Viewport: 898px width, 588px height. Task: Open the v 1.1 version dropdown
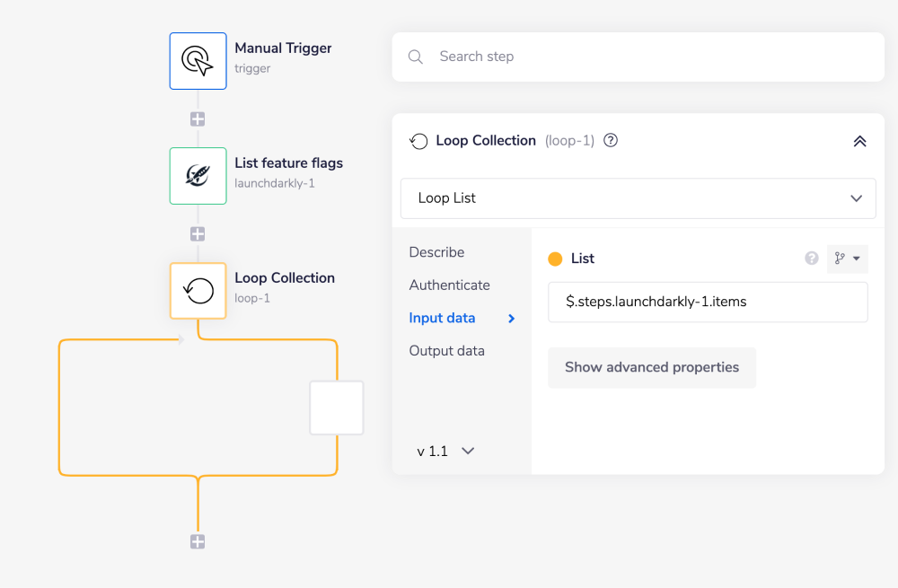pos(445,451)
